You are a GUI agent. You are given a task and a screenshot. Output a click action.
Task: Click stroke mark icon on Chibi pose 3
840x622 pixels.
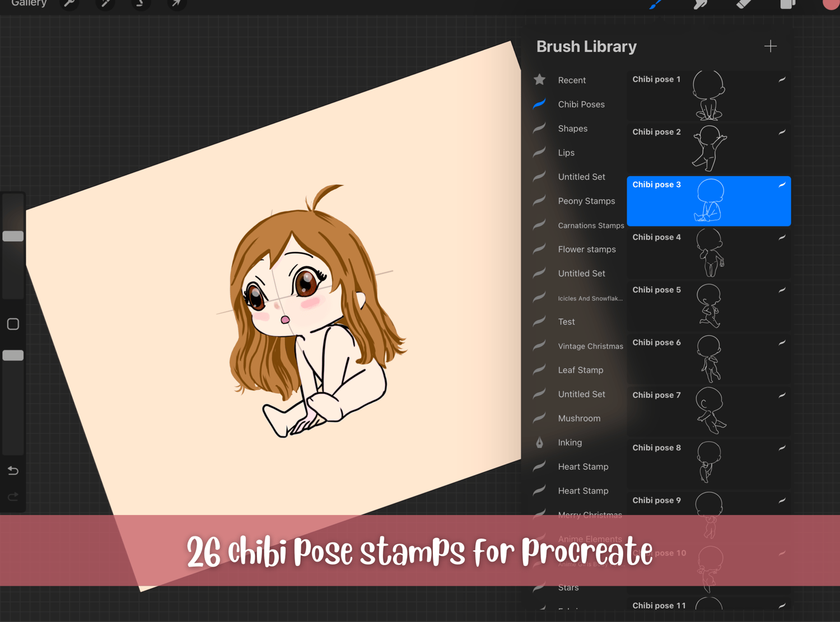tap(782, 185)
